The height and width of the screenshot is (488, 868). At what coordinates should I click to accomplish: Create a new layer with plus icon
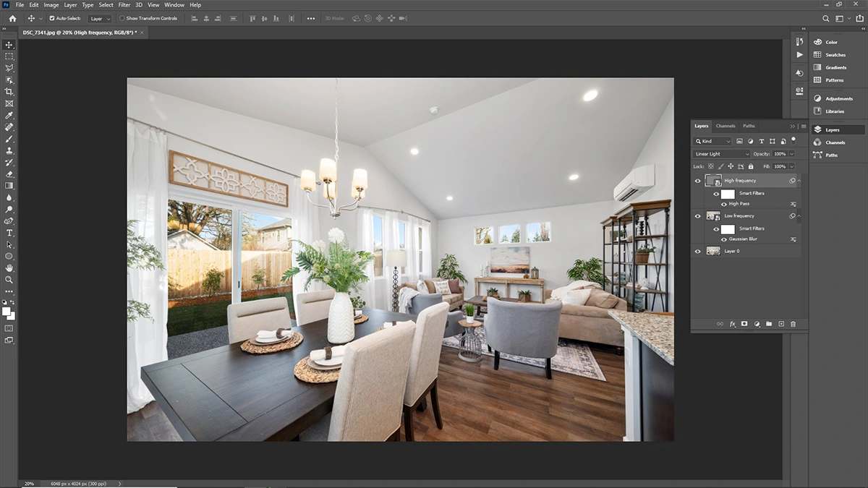click(x=780, y=324)
